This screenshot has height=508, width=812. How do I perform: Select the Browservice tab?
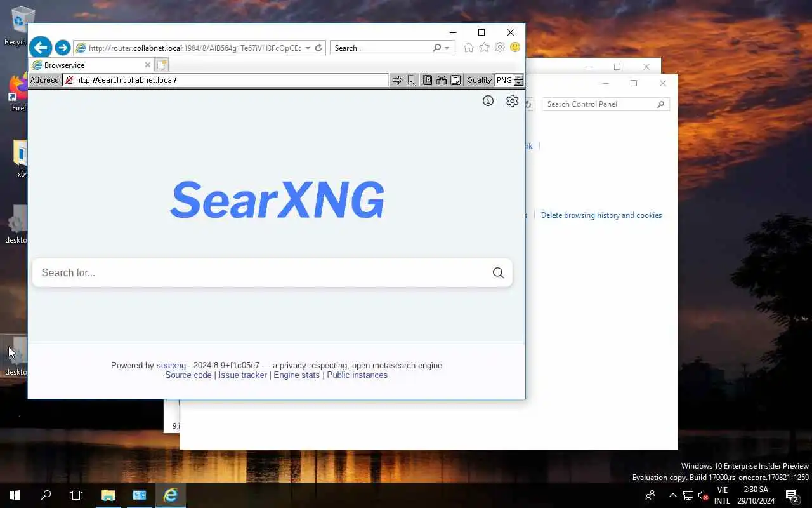click(x=91, y=65)
